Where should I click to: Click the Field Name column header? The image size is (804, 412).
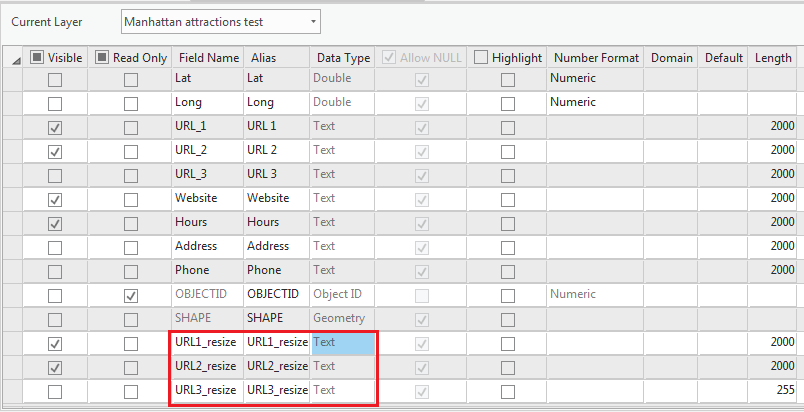pos(209,58)
